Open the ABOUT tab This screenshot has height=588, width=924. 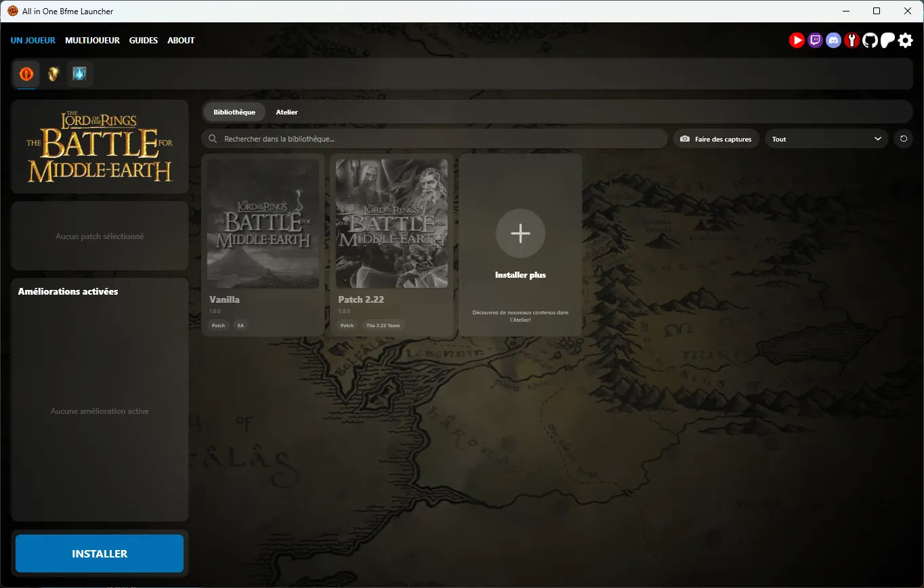[181, 41]
